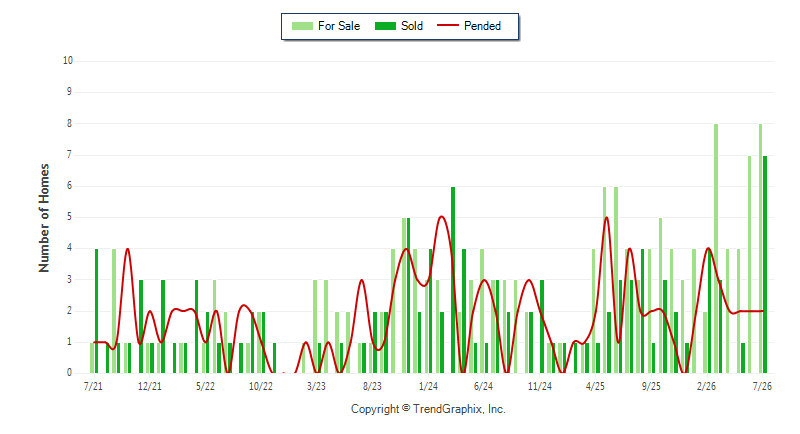800x434 pixels.
Task: Click the 10/22 x-axis date label
Action: (261, 386)
